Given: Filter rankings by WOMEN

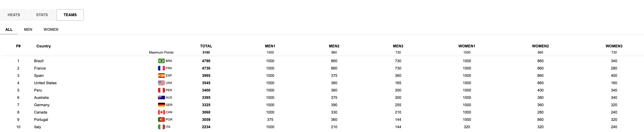Looking at the screenshot, I should pos(51,29).
